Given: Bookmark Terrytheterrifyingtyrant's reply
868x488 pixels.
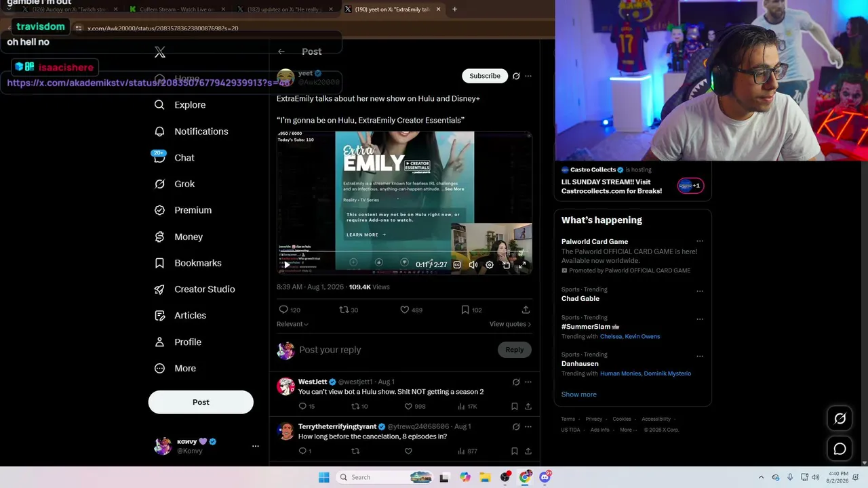Looking at the screenshot, I should pyautogui.click(x=515, y=451).
